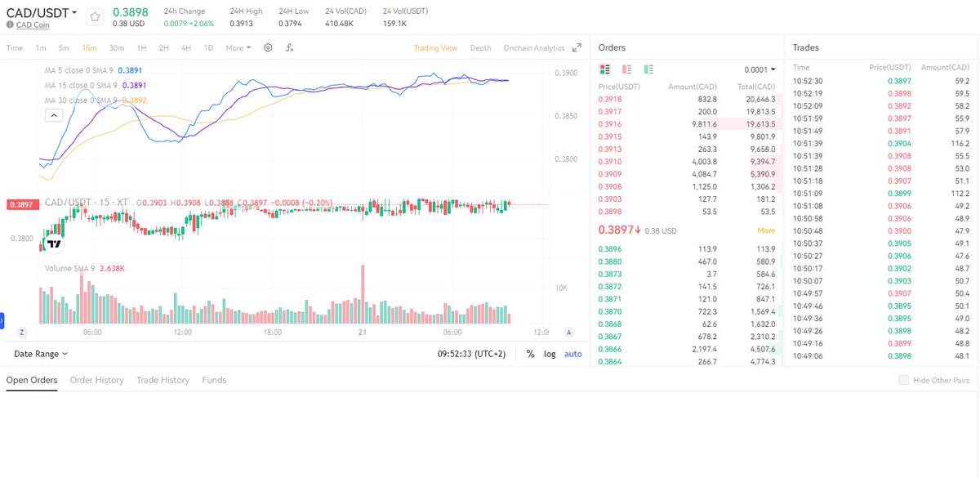The image size is (980, 478).
Task: Select the 5m timeframe
Action: (64, 48)
